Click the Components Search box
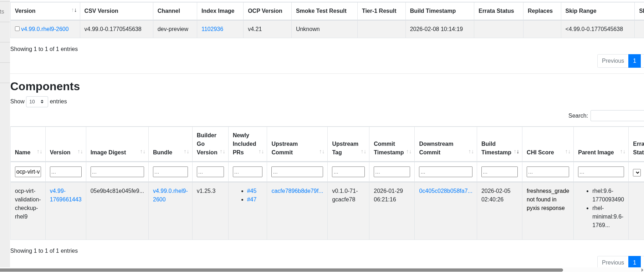 pyautogui.click(x=617, y=116)
